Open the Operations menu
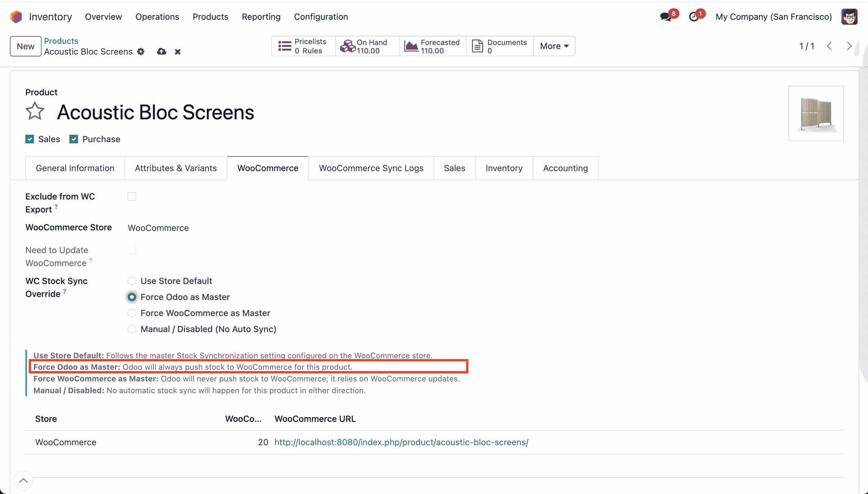 157,17
